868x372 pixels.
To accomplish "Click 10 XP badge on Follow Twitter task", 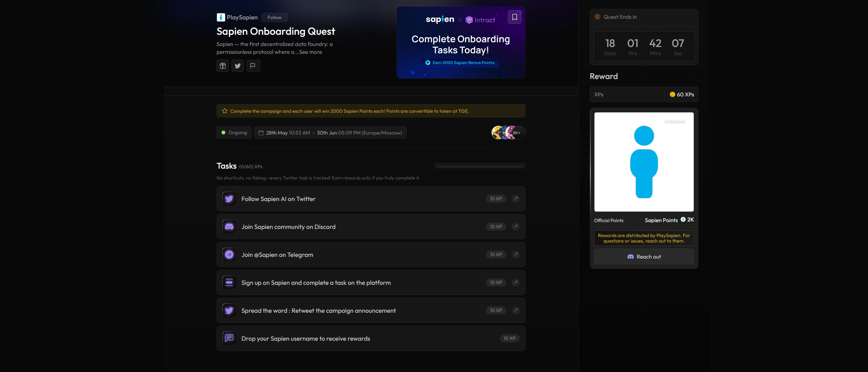I will (496, 199).
